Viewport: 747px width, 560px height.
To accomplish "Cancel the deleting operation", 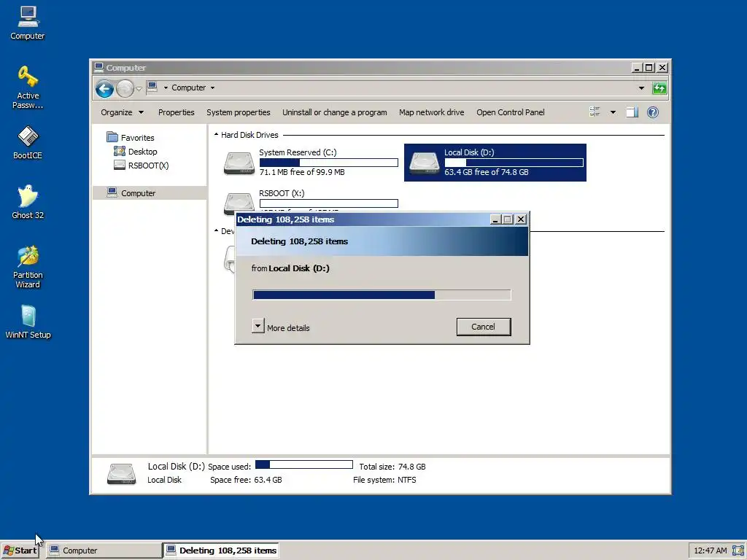I will click(484, 327).
